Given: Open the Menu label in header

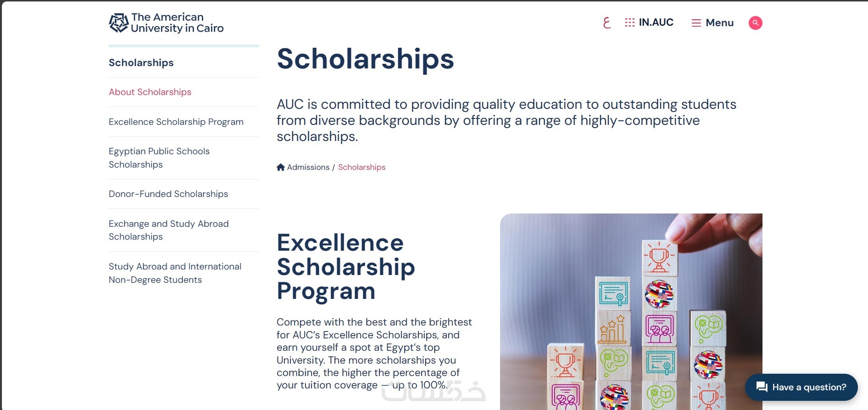Looking at the screenshot, I should (x=719, y=22).
